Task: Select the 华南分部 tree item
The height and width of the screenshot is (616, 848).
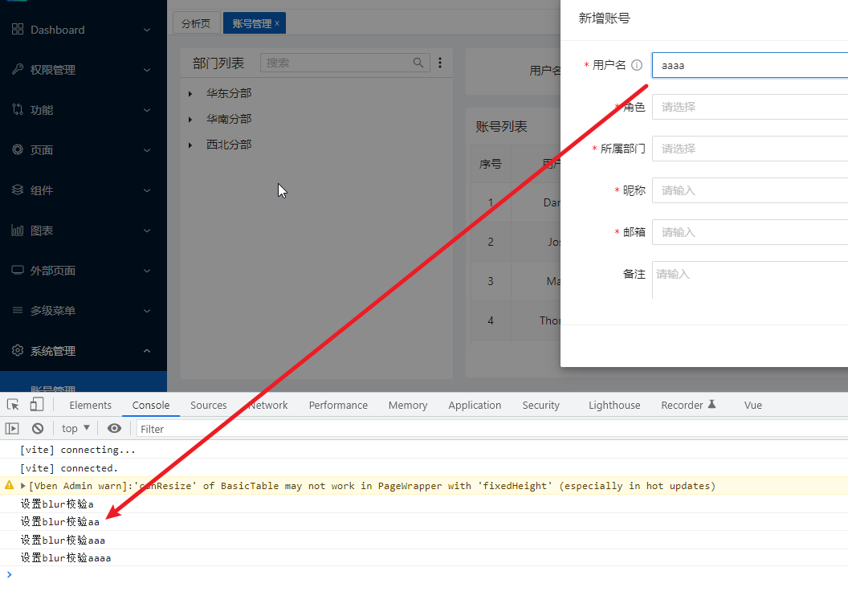Action: pos(229,119)
